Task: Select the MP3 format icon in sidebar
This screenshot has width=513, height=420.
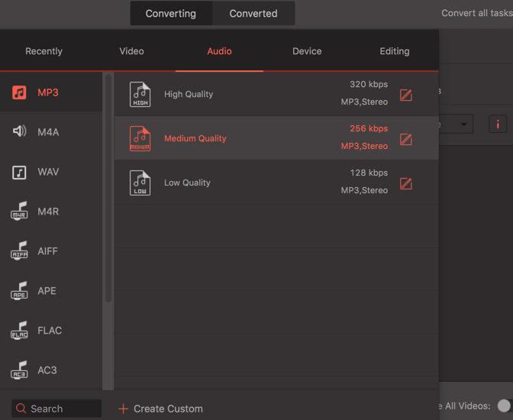Action: coord(19,92)
